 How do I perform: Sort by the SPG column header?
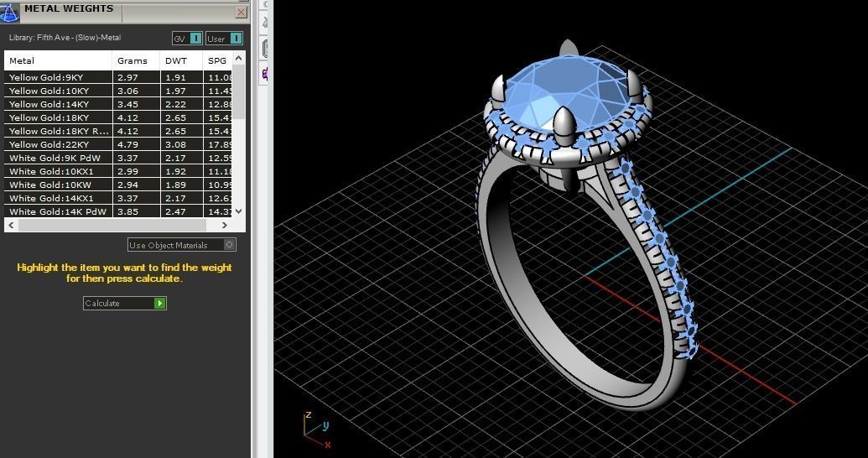click(217, 61)
